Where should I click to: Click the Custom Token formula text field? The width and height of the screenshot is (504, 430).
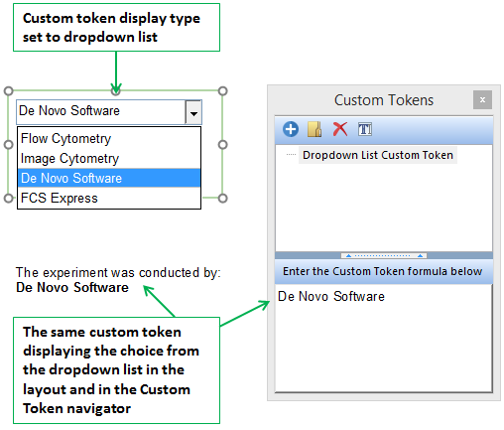tap(384, 338)
